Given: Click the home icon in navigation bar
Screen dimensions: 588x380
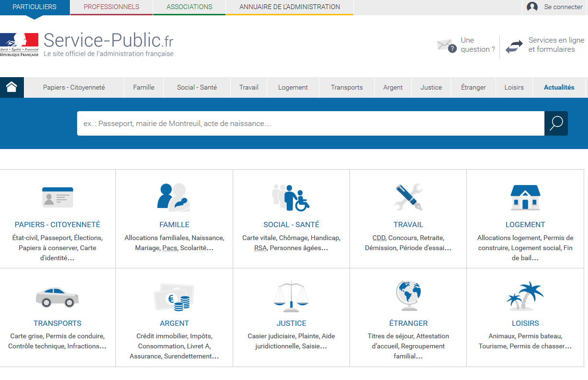Looking at the screenshot, I should pos(11,87).
